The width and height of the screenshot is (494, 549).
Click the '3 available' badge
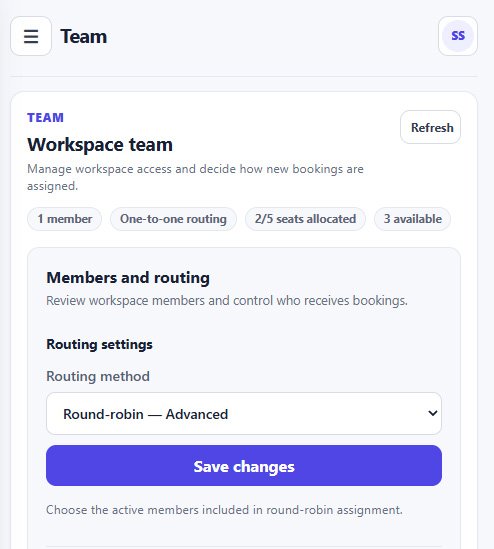point(412,219)
